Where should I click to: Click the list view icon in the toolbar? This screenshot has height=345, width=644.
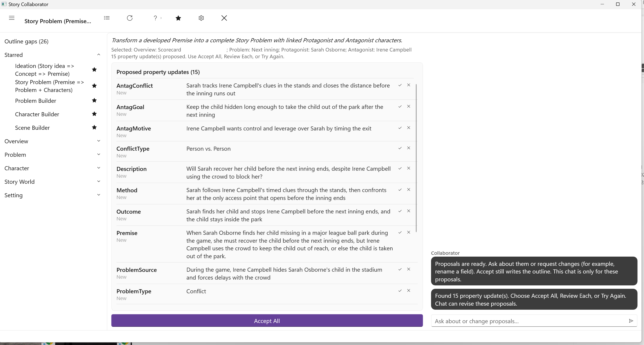pyautogui.click(x=107, y=18)
